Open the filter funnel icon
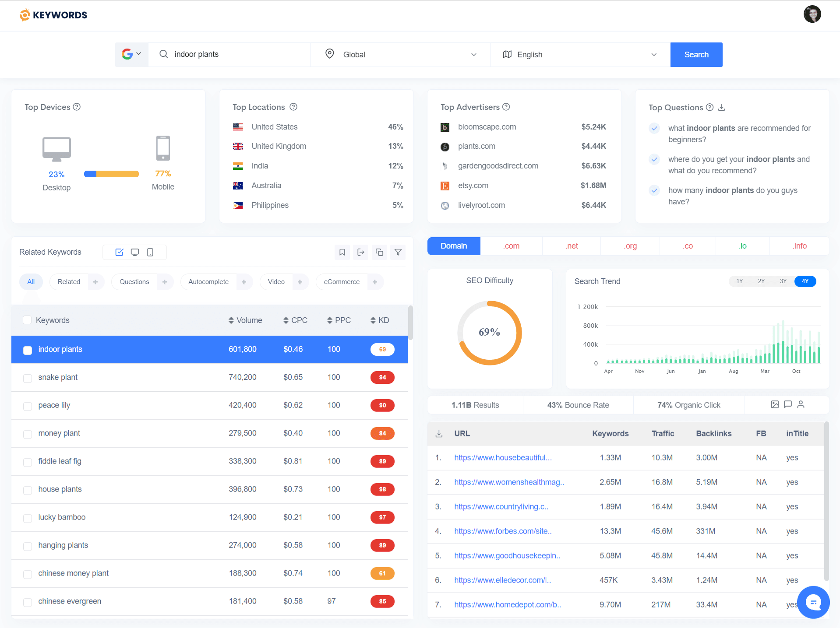840x628 pixels. click(x=398, y=252)
